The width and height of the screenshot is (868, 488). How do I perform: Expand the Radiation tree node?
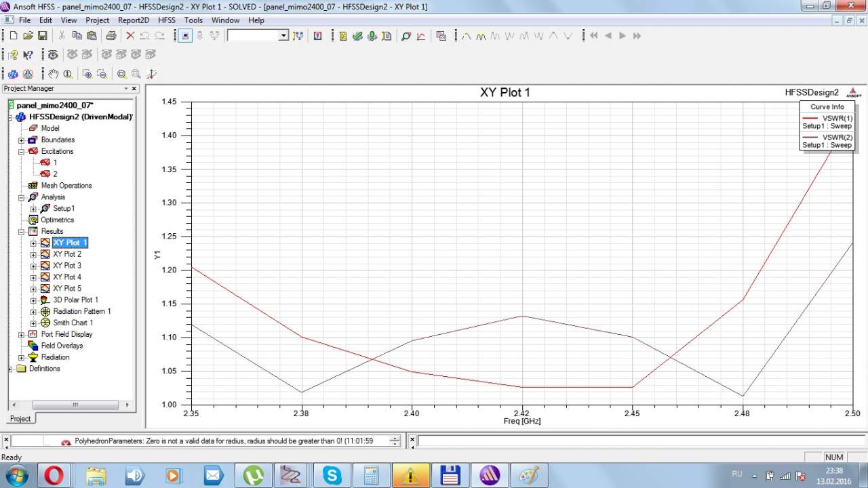click(22, 358)
